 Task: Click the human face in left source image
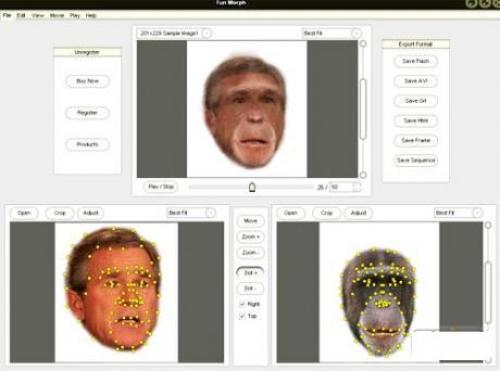113,289
